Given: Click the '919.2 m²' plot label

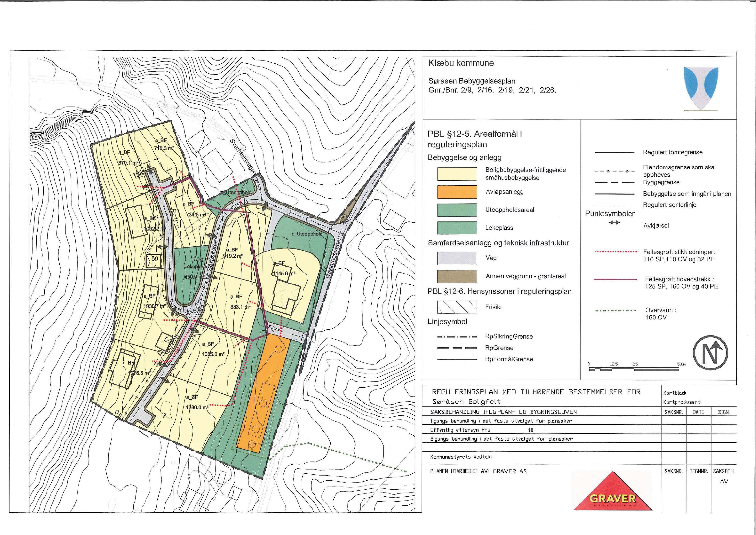Looking at the screenshot, I should [x=233, y=256].
